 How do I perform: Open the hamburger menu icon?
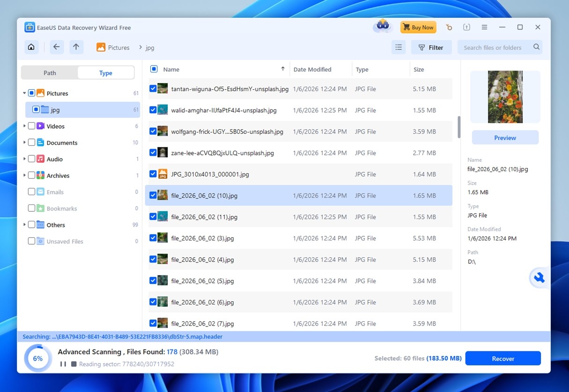point(484,27)
